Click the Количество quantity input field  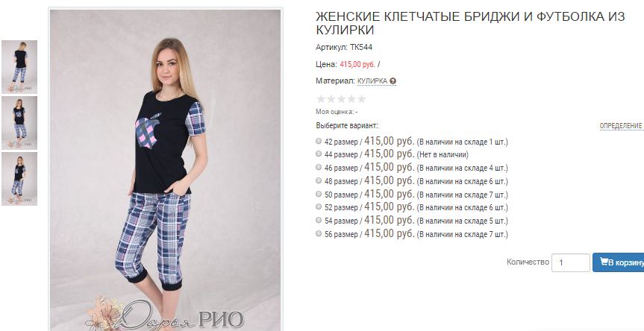click(570, 262)
